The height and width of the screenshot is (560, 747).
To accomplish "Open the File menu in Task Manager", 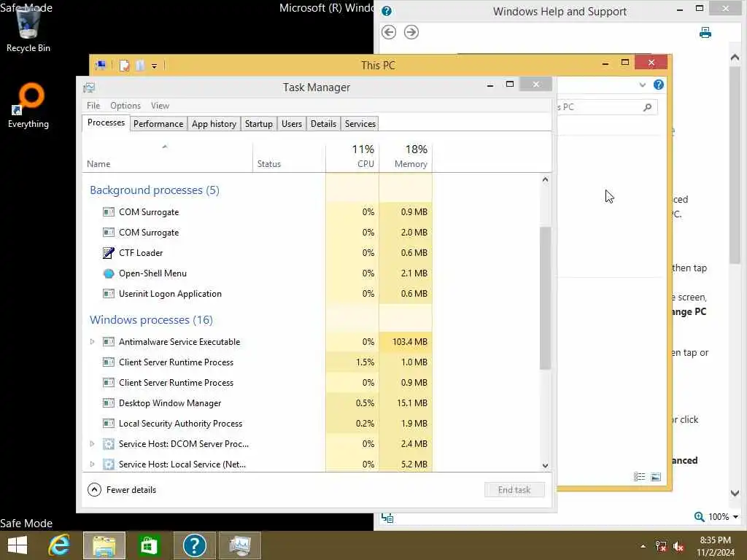I will 93,106.
